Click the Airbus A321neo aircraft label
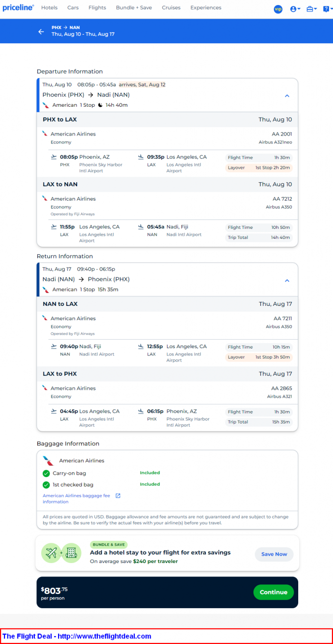Image resolution: width=333 pixels, height=644 pixels. (275, 142)
